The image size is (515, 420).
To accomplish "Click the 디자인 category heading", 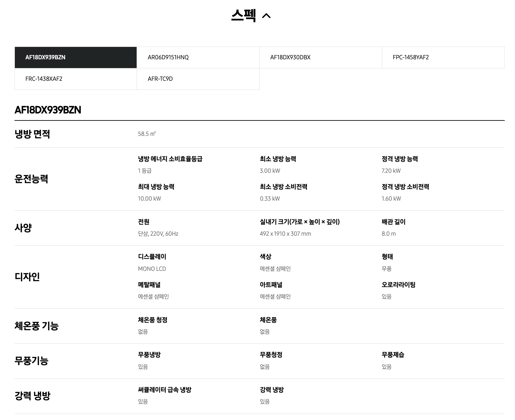I will (x=27, y=277).
